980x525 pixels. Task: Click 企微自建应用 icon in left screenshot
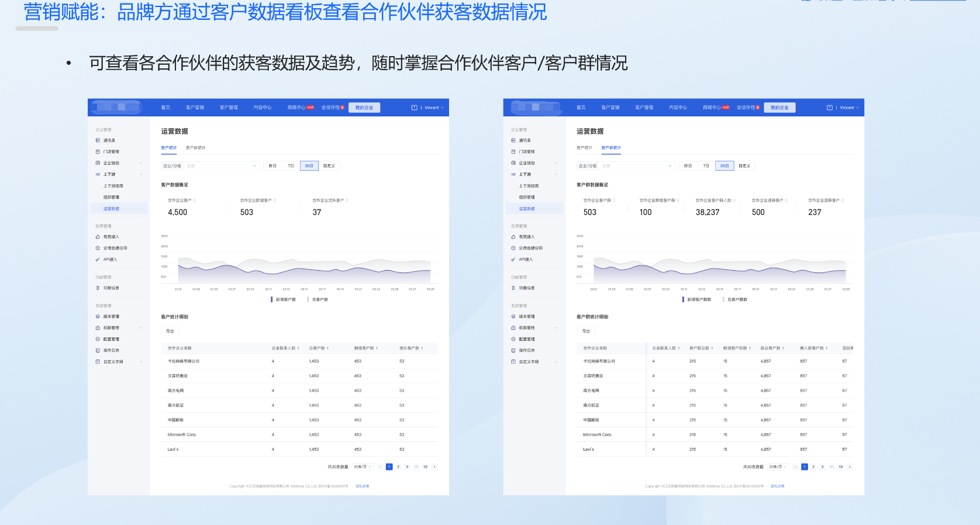coord(98,248)
